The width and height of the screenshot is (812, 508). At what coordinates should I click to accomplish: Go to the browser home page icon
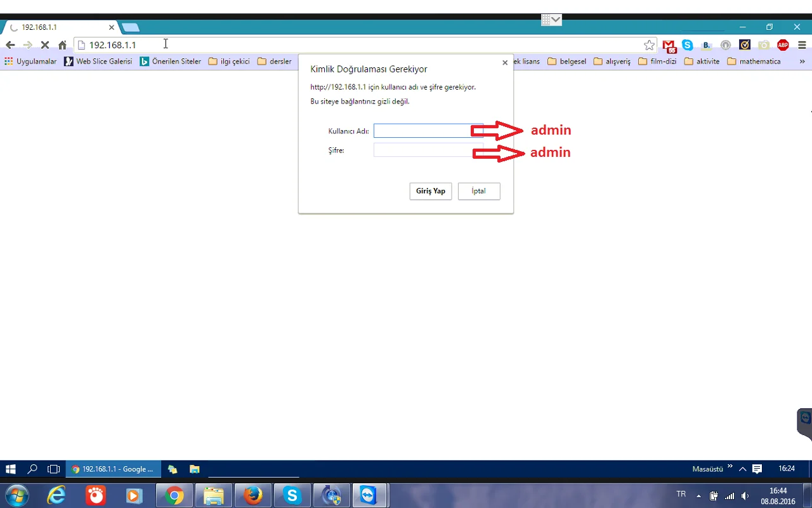tap(62, 45)
